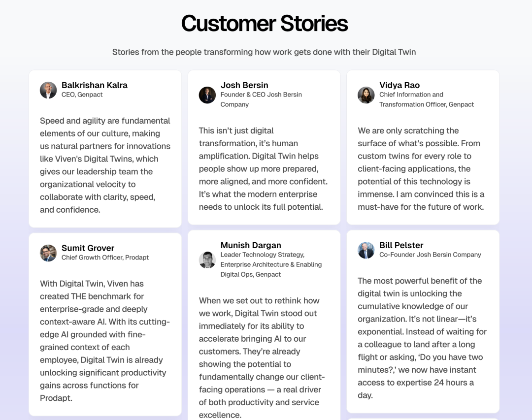Click the "human amplification" testimonial quote
532x420 pixels.
pyautogui.click(x=263, y=169)
